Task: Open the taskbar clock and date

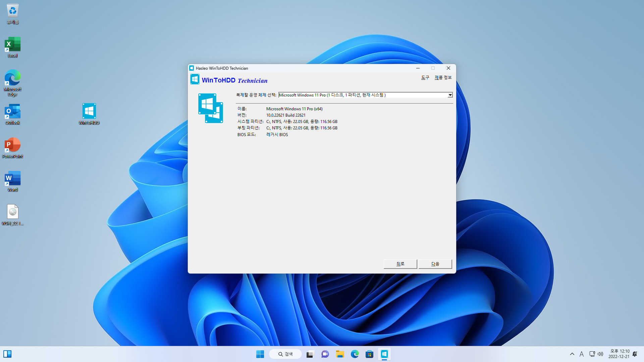Action: point(619,354)
